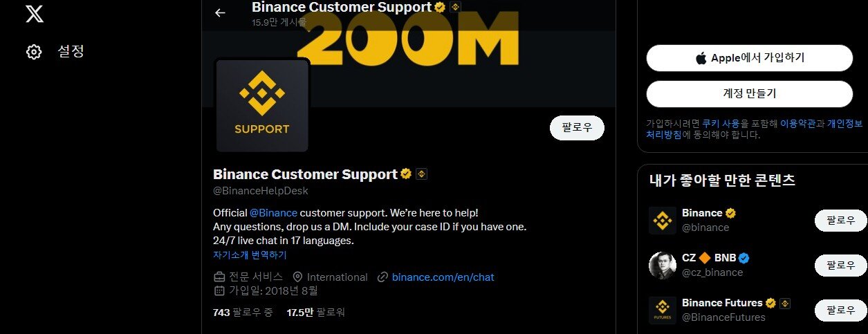The image size is (868, 334).
Task: Click the Binance avatar in suggested content
Action: [x=663, y=221]
